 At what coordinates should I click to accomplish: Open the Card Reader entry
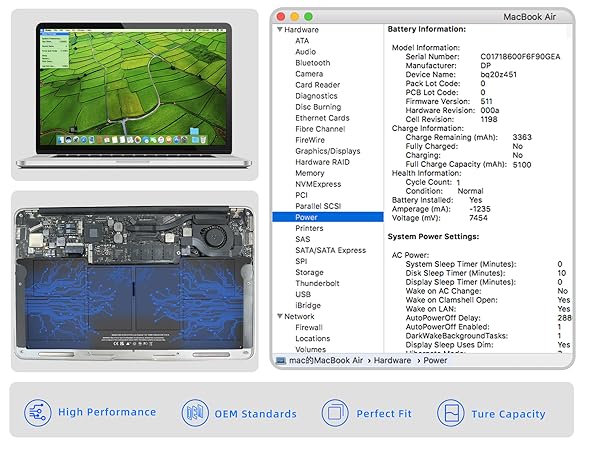318,85
